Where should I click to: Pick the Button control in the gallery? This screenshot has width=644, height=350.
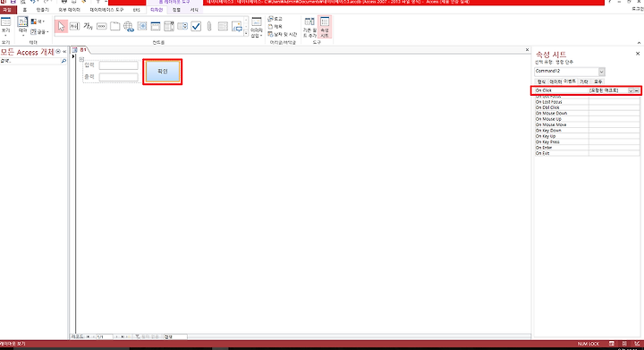click(101, 26)
